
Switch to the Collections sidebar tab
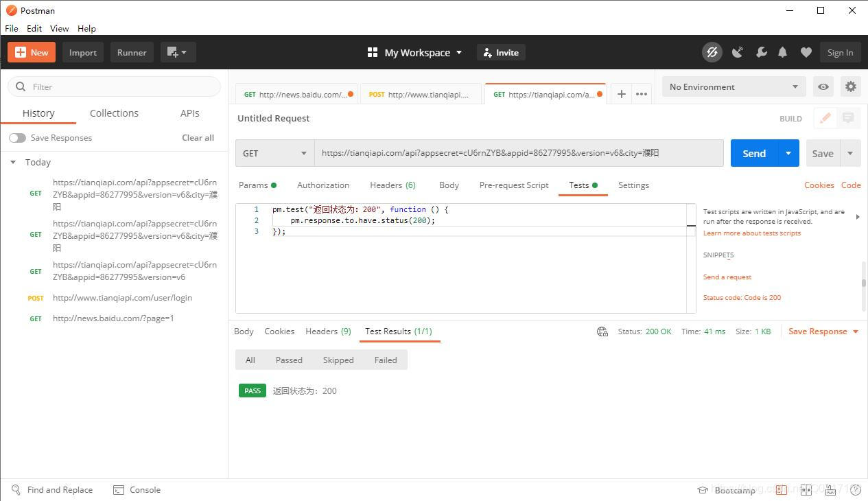(114, 113)
